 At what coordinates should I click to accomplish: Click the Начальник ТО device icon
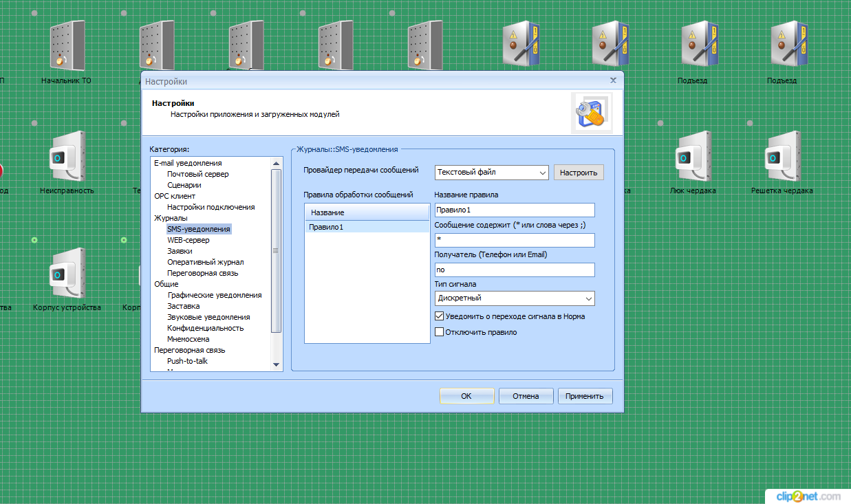point(66,45)
